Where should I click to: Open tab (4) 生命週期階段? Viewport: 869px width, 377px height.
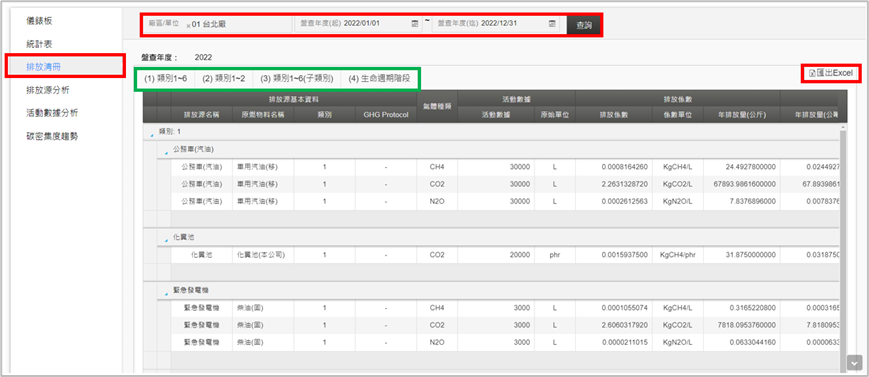[379, 79]
